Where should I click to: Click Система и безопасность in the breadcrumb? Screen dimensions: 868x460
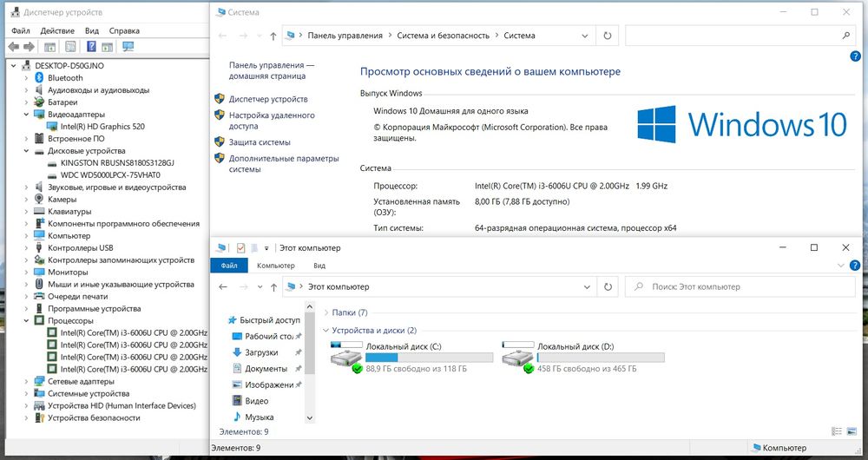pyautogui.click(x=444, y=36)
